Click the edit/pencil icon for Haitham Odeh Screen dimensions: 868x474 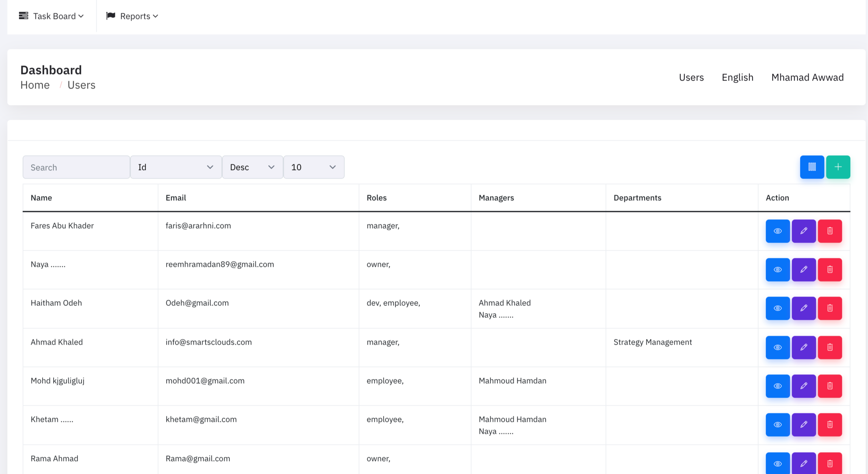804,308
